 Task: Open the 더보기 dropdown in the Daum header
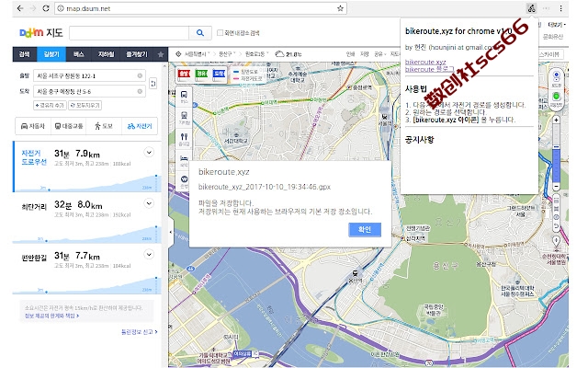(x=557, y=25)
